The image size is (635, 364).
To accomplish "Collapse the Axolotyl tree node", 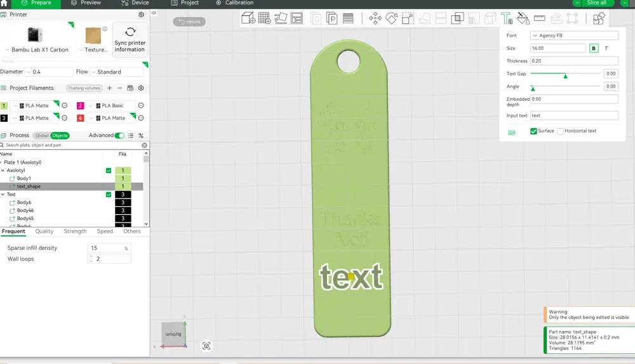I will coord(3,171).
